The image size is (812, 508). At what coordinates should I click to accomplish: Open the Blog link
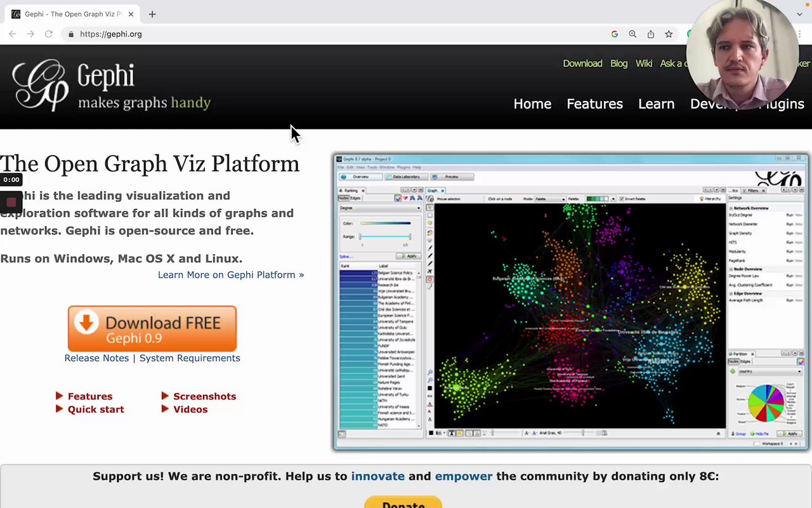pyautogui.click(x=619, y=63)
